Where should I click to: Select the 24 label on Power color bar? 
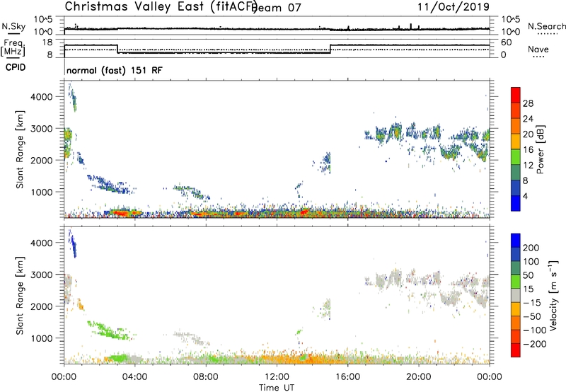528,119
